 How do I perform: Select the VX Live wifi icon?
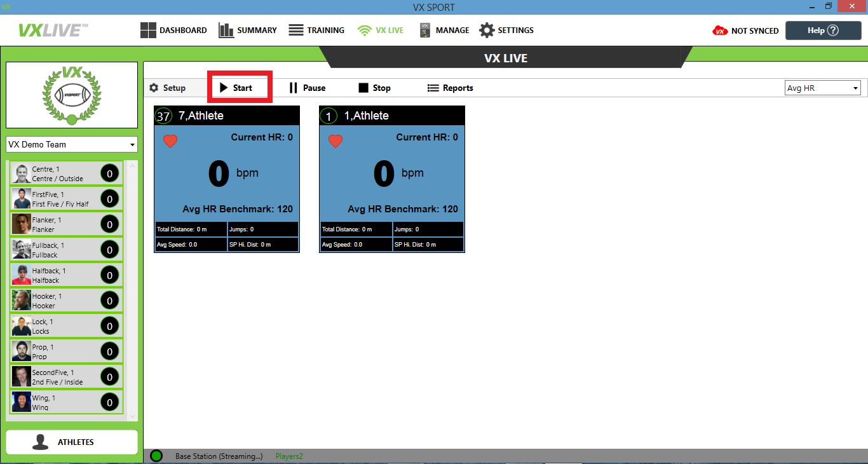[x=364, y=31]
